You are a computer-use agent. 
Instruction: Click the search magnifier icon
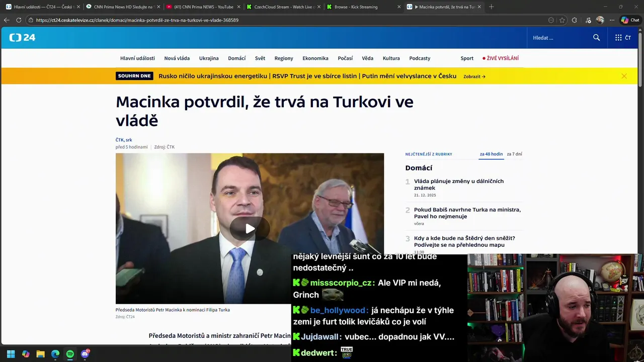click(596, 38)
